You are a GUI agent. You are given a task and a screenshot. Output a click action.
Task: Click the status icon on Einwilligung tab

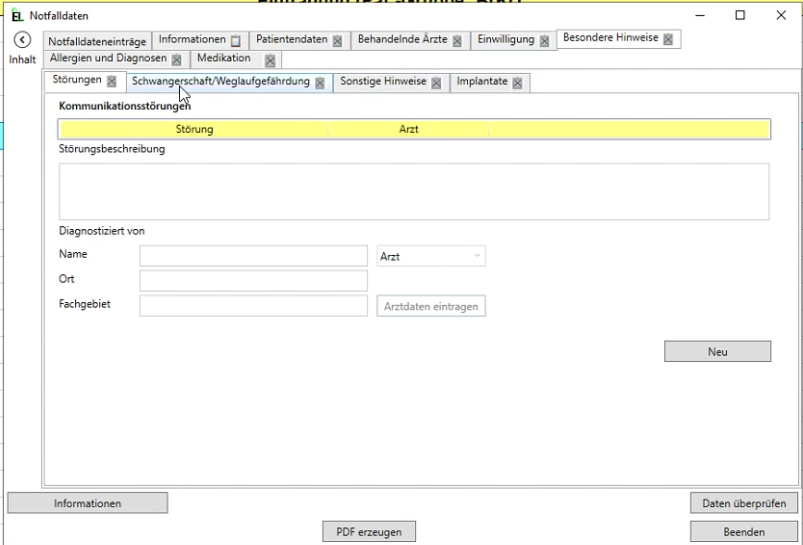(544, 41)
